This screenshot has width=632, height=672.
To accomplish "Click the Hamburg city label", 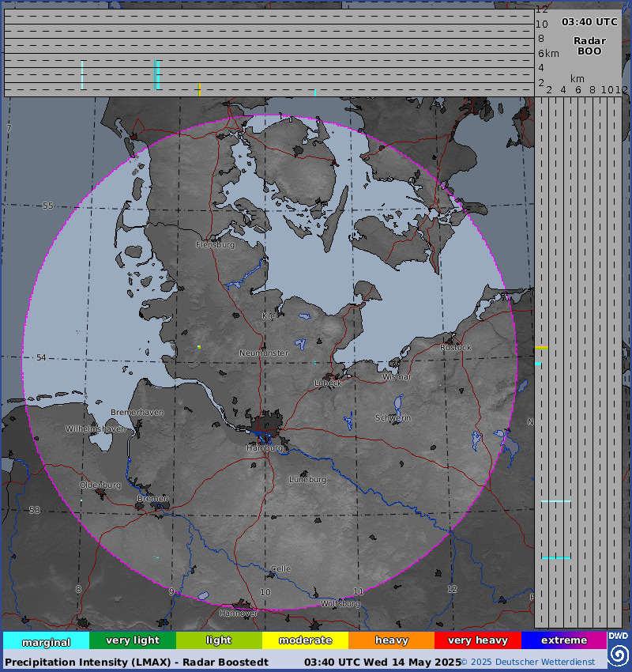I will pyautogui.click(x=264, y=447).
